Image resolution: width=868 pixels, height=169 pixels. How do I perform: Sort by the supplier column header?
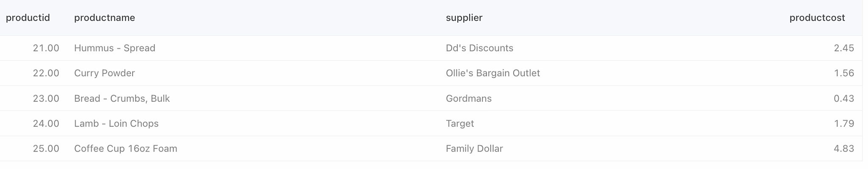[x=464, y=18]
